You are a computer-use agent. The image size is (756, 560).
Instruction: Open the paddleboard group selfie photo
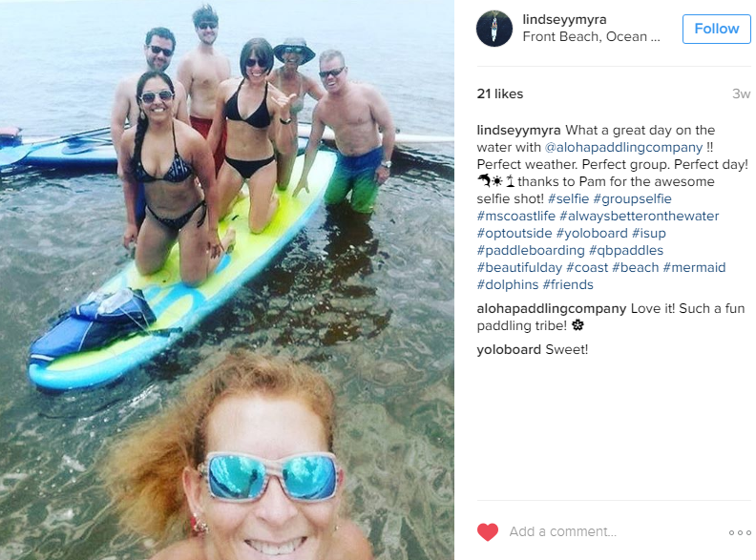click(x=226, y=280)
